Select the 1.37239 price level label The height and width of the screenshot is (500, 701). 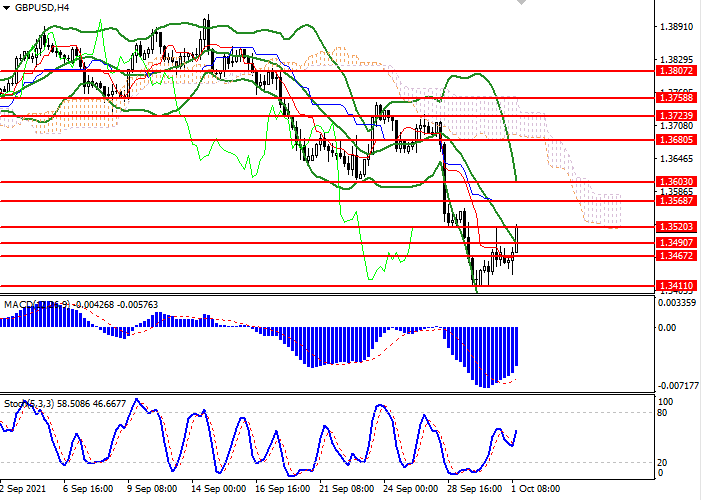(x=676, y=116)
